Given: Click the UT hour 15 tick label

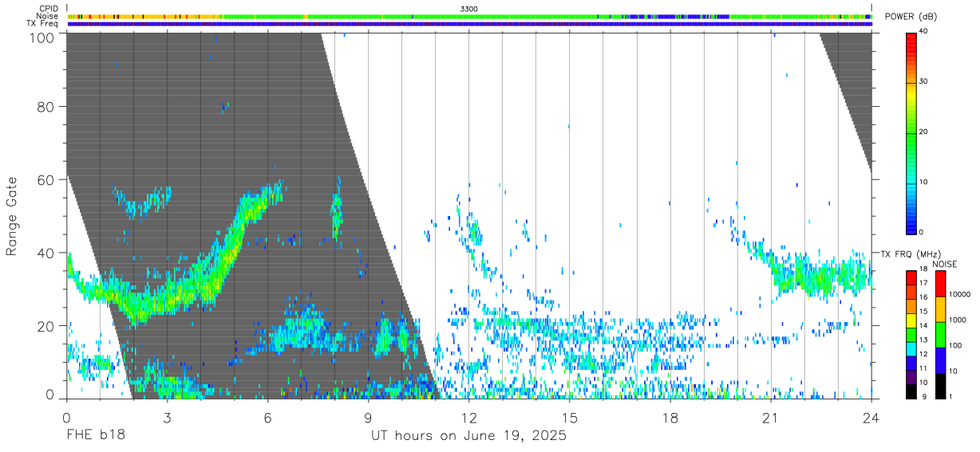Looking at the screenshot, I should (569, 417).
